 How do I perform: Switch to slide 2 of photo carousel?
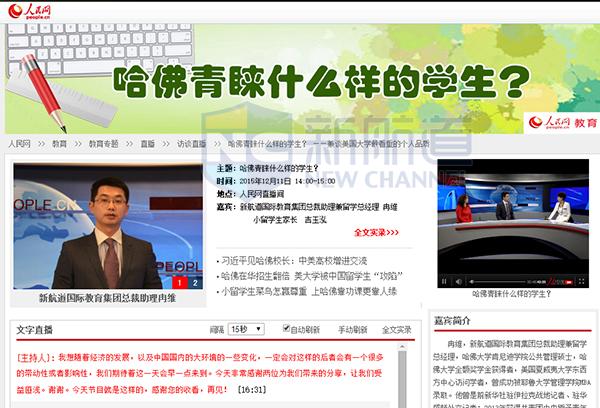(195, 283)
